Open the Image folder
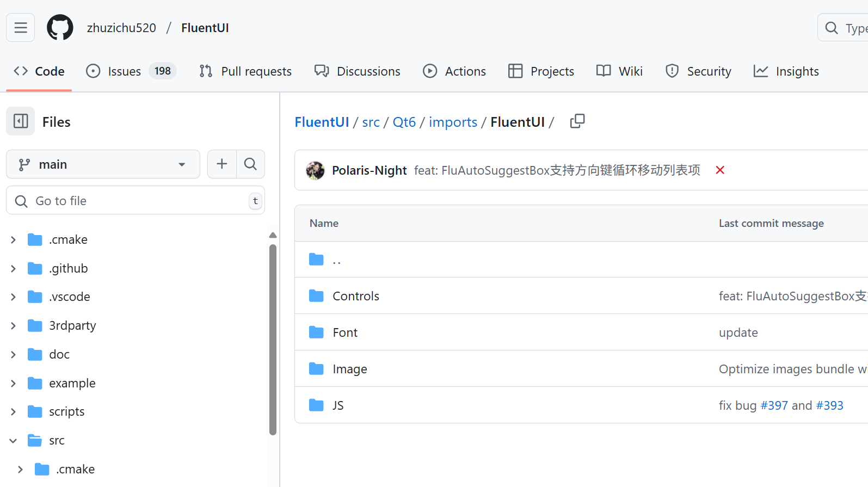Screen dimensions: 868x487 (x=350, y=369)
